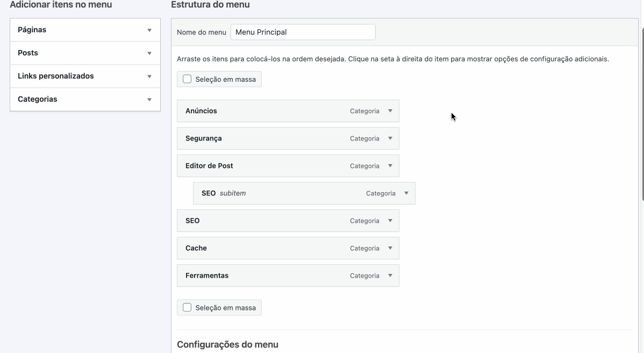Expand the Páginas panel arrow

pyautogui.click(x=149, y=30)
